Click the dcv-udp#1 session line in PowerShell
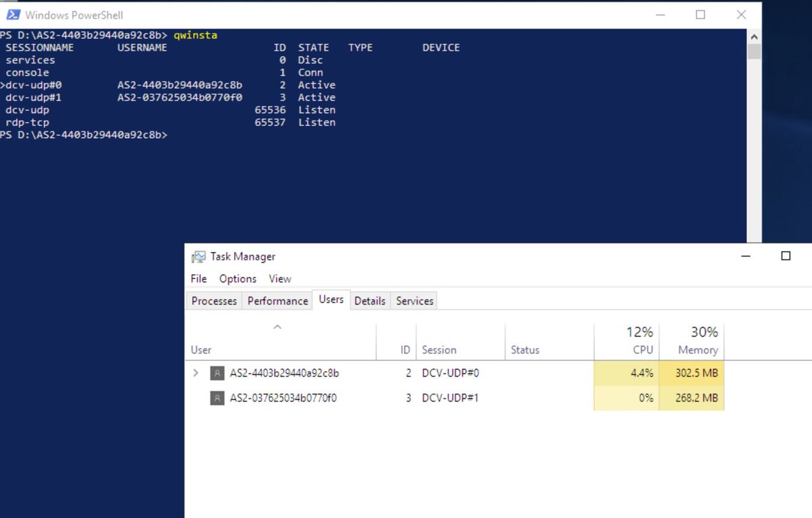Image resolution: width=812 pixels, height=518 pixels. (x=171, y=98)
